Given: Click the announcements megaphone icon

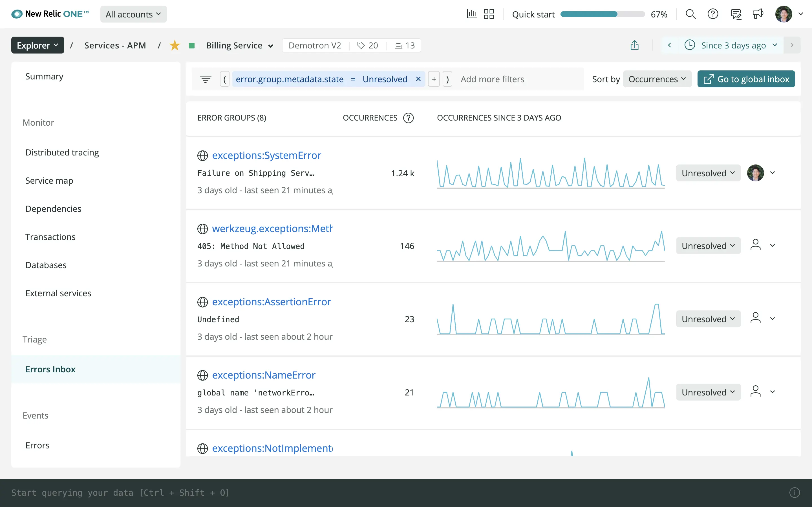Looking at the screenshot, I should tap(758, 14).
